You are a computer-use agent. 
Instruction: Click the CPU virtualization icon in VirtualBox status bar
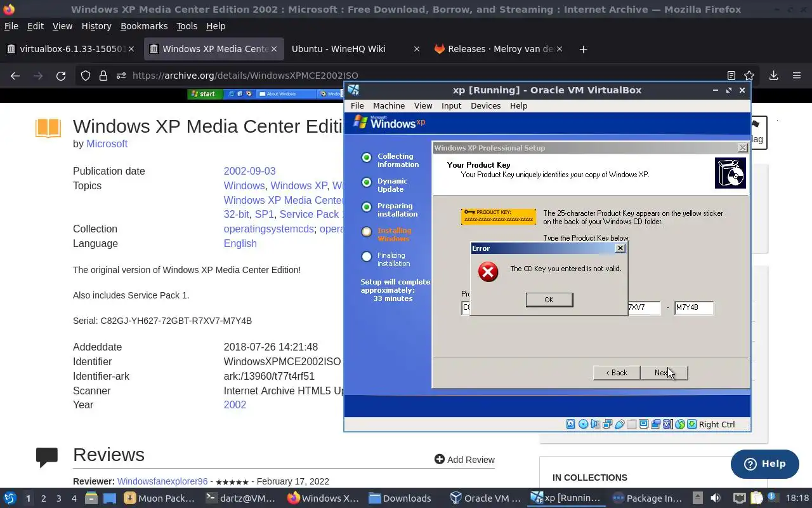click(667, 424)
